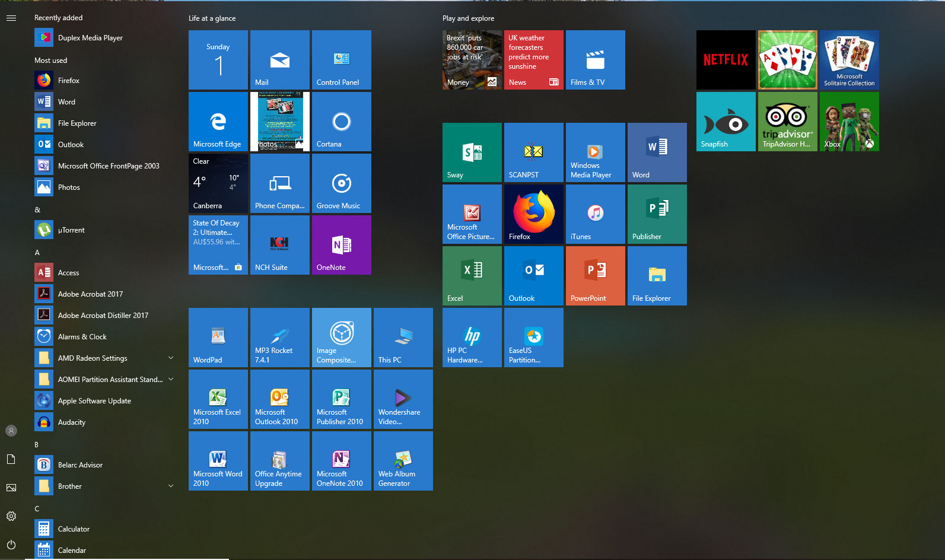
Task: Open the OneNote purple tile
Action: point(341,245)
